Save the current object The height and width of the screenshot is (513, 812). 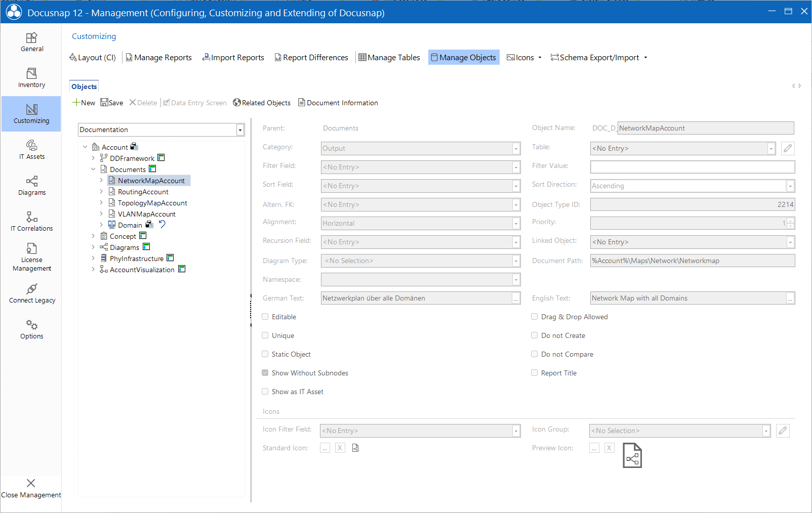[x=112, y=103]
